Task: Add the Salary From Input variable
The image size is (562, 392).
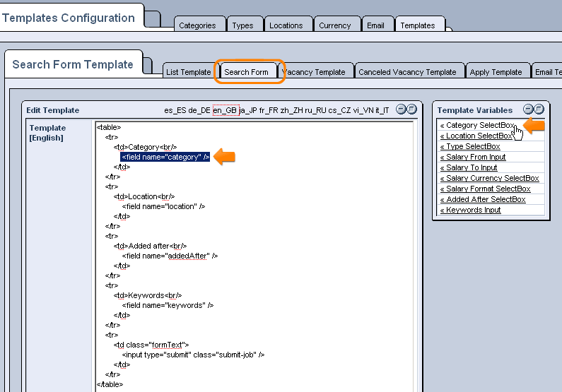Action: pyautogui.click(x=473, y=157)
